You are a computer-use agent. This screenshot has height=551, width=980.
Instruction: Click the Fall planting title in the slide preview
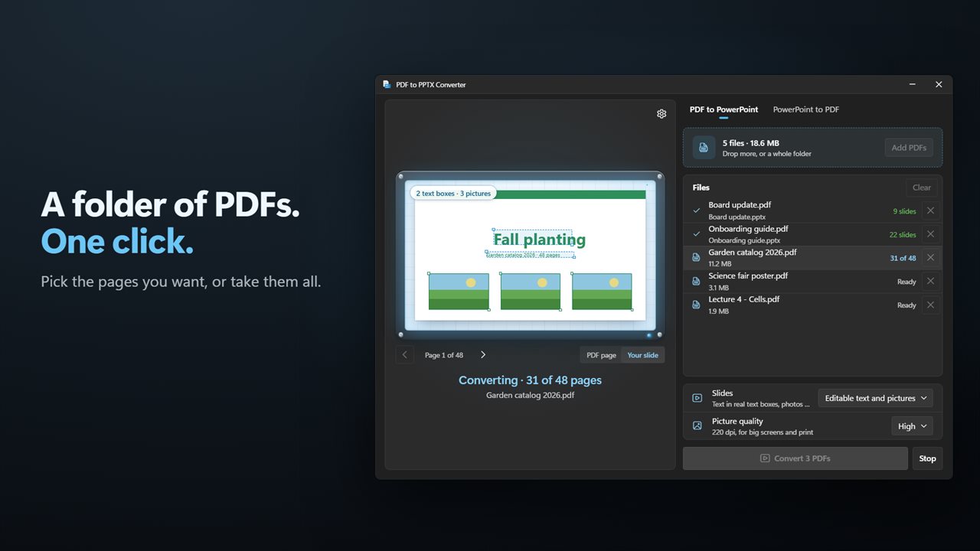(x=539, y=240)
